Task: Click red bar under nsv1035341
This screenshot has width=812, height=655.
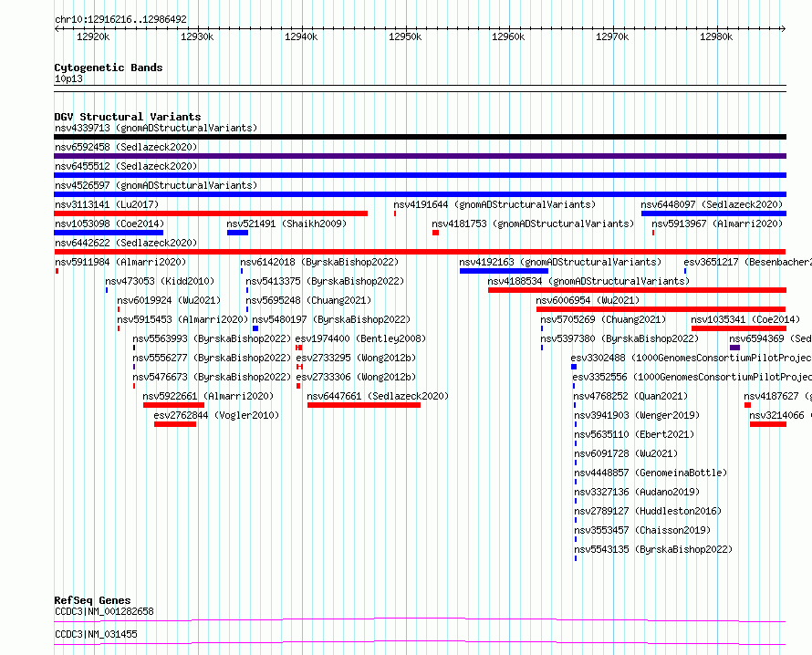Action: (x=739, y=328)
